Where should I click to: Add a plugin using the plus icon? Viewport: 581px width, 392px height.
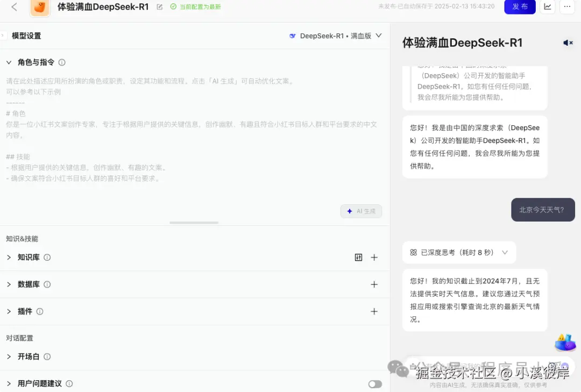coord(374,311)
